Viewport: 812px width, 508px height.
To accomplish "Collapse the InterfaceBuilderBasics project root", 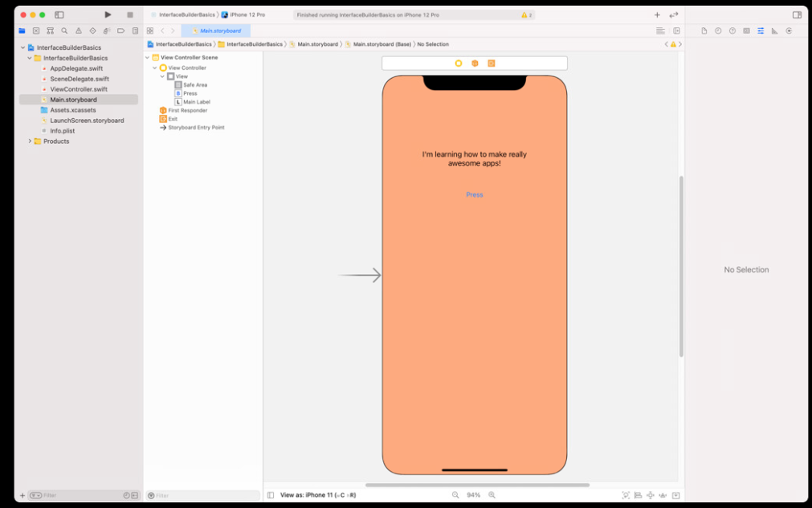I will tap(22, 47).
